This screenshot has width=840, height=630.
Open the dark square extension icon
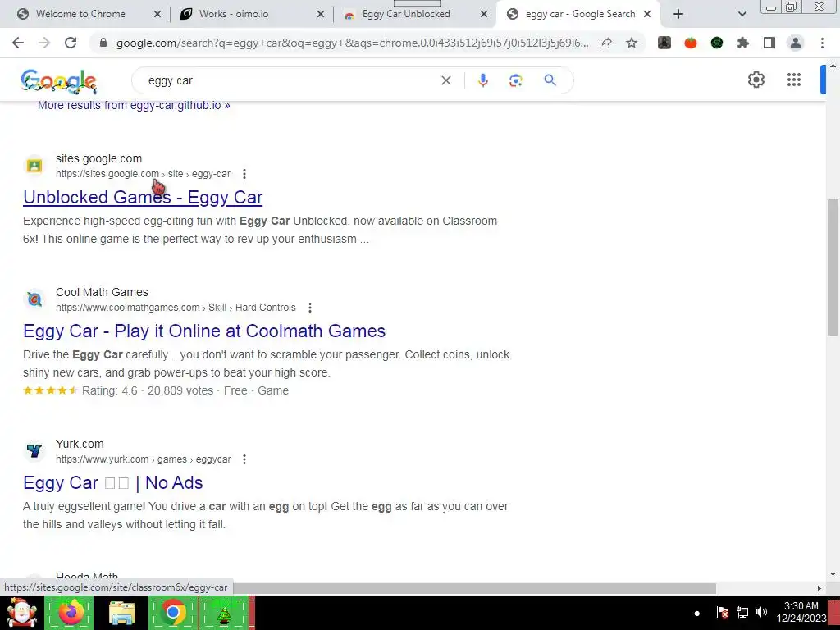664,43
